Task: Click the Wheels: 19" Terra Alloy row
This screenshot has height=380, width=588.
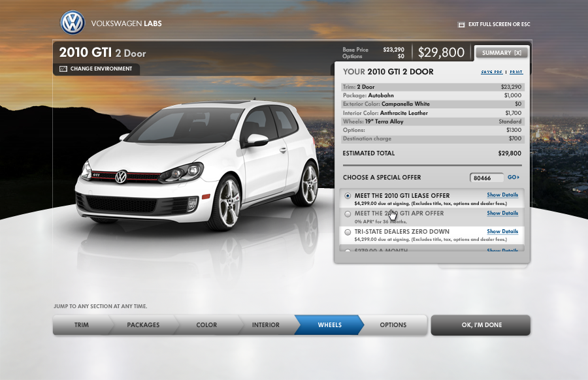Action: 432,121
